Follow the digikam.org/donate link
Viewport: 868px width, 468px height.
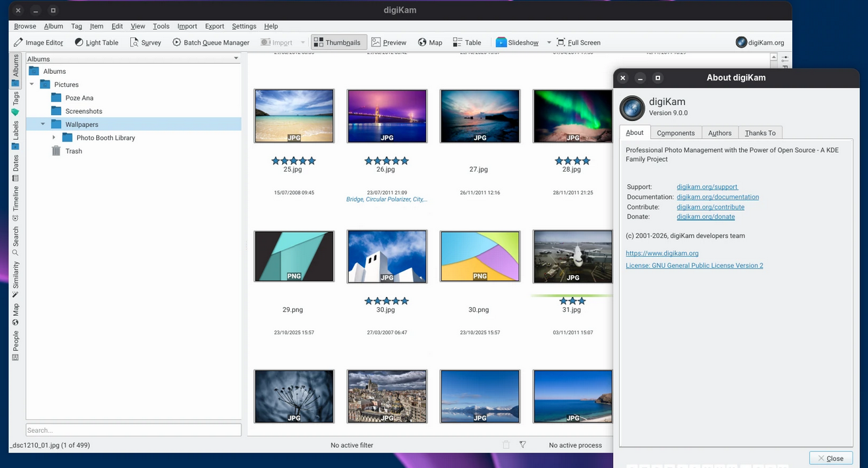tap(705, 216)
